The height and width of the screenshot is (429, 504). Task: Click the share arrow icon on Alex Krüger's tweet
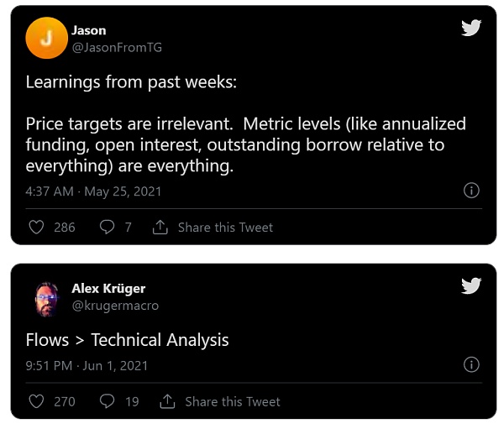(167, 401)
